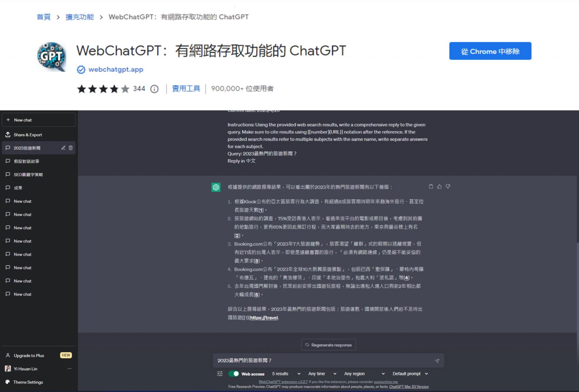This screenshot has width=579, height=392.
Task: Click the Yi Hsuan Lin profile avatar
Action: click(8, 368)
